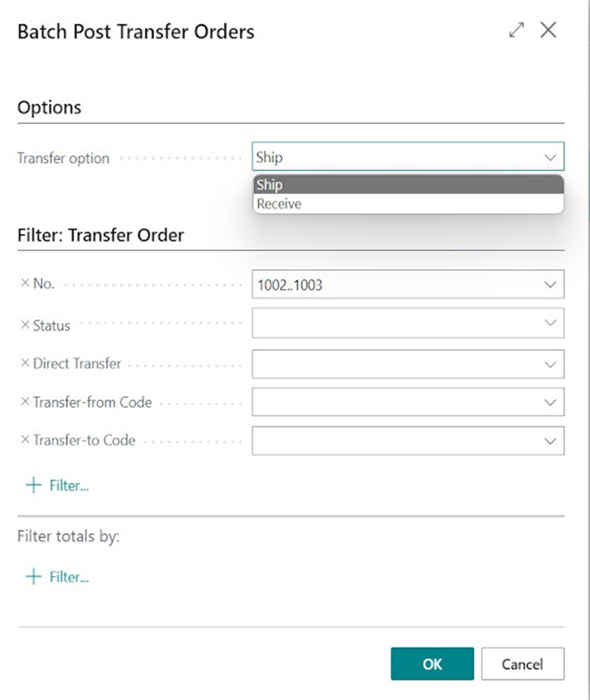Screen dimensions: 590x700
Task: Cancel the batch post dialog
Action: click(x=523, y=664)
